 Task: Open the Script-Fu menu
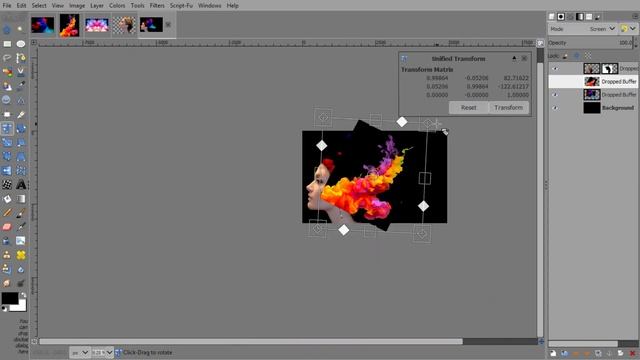[x=181, y=6]
